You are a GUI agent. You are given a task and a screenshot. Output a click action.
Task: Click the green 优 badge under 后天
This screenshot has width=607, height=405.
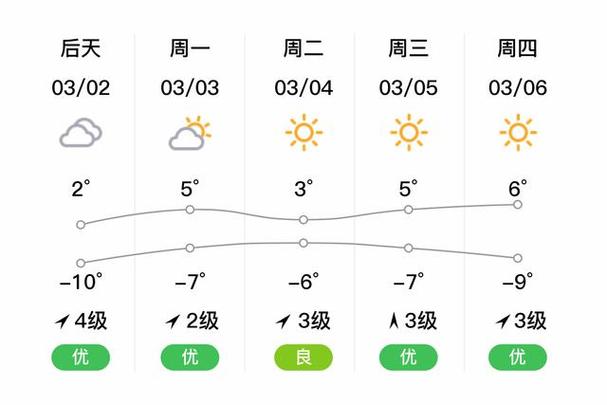pyautogui.click(x=81, y=357)
